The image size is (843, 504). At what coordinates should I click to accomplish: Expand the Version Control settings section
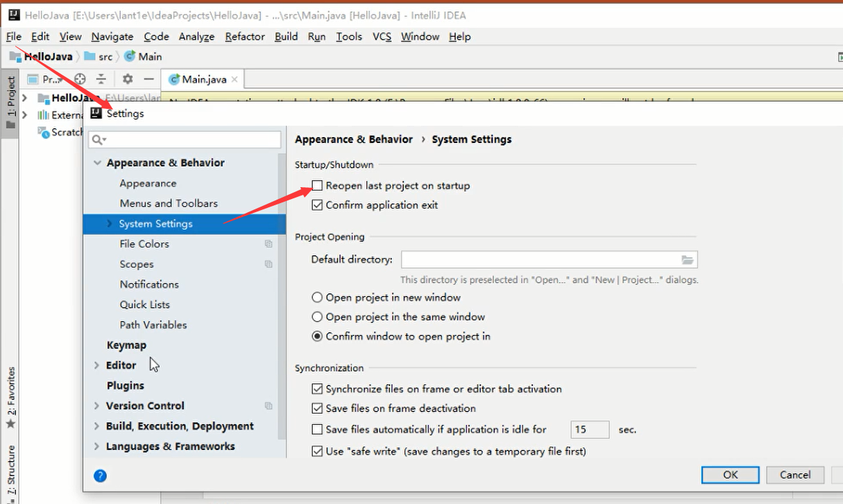[96, 406]
